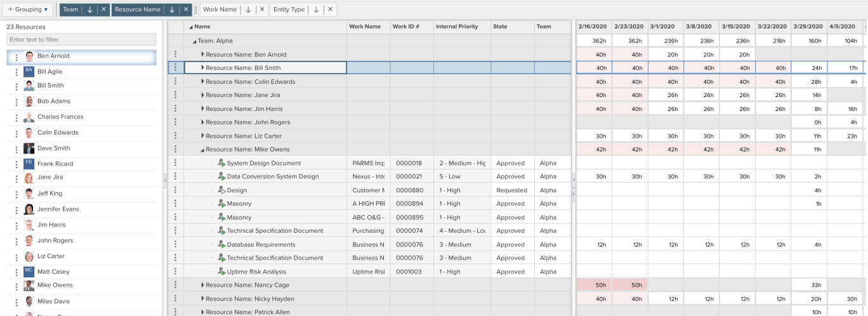Select Team Alpha 362h total for 2/16/2020
This screenshot has height=316, width=868.
tap(593, 41)
